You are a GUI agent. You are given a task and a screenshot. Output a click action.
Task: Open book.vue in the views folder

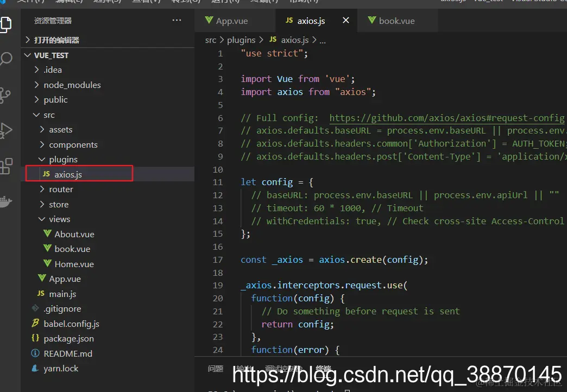tap(109, 249)
